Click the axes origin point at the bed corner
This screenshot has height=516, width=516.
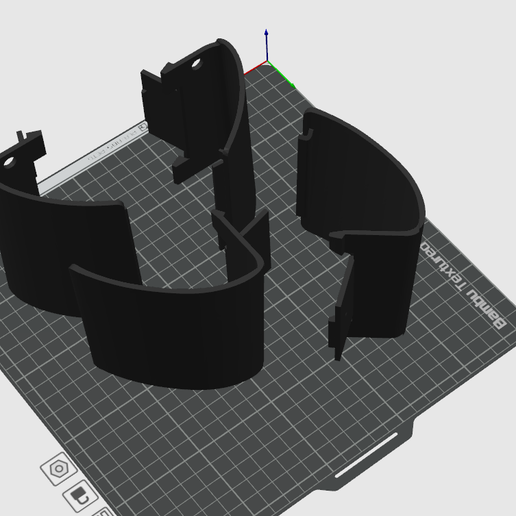[x=267, y=62]
